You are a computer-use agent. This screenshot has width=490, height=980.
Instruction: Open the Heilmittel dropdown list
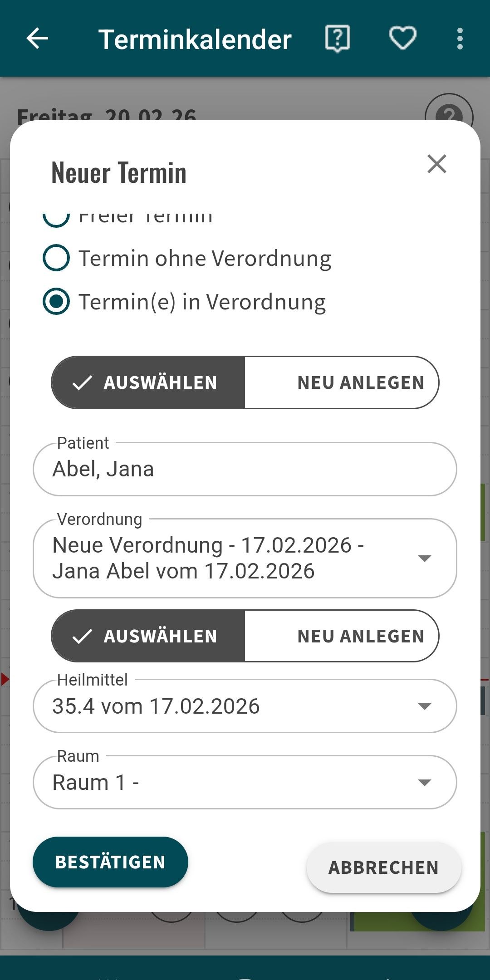(x=424, y=706)
